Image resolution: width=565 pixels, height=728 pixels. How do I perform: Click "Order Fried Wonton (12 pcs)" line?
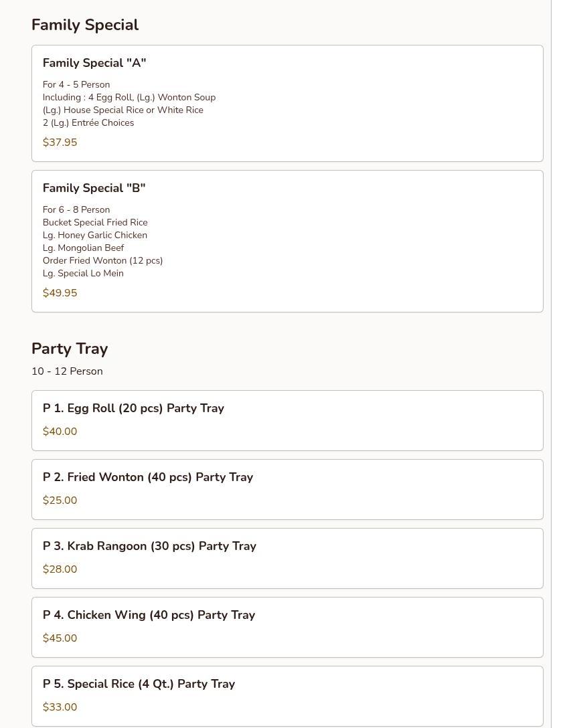(102, 260)
